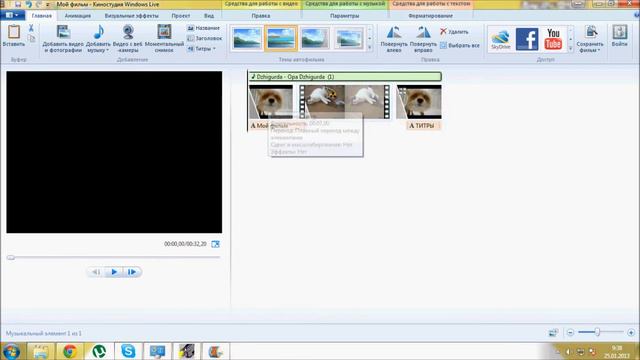Expand sharing destinations gallery more arrow
This screenshot has height=360, width=640.
tap(571, 48)
